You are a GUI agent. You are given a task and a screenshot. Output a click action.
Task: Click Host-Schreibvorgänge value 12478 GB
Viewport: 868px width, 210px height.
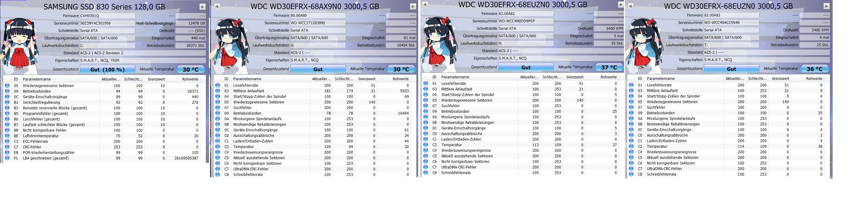coord(191,23)
